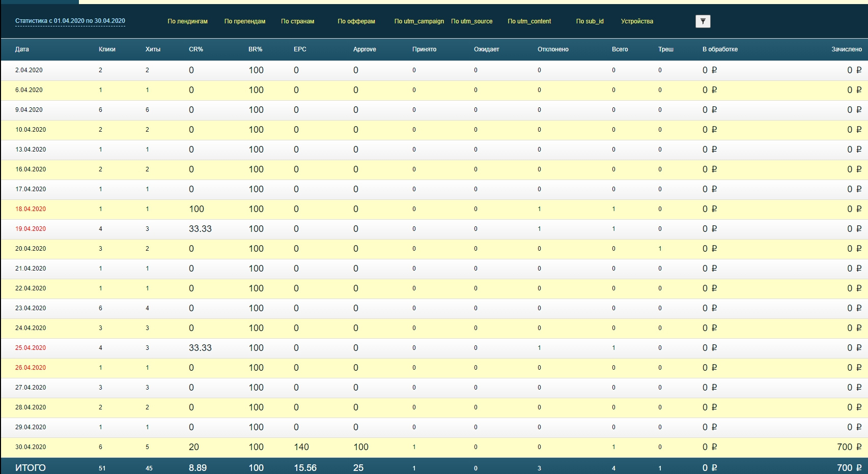This screenshot has width=868, height=474.
Task: Select the 28.04.2020 date cell
Action: pos(31,407)
